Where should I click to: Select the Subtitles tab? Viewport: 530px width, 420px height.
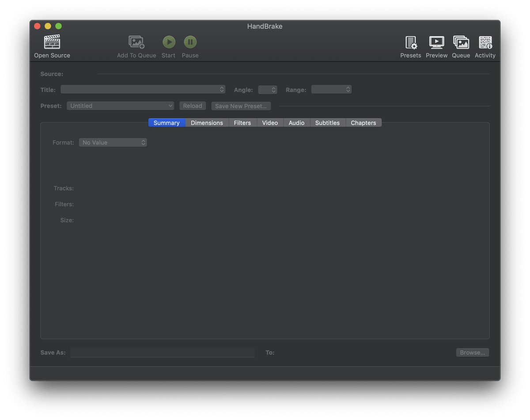click(x=327, y=122)
